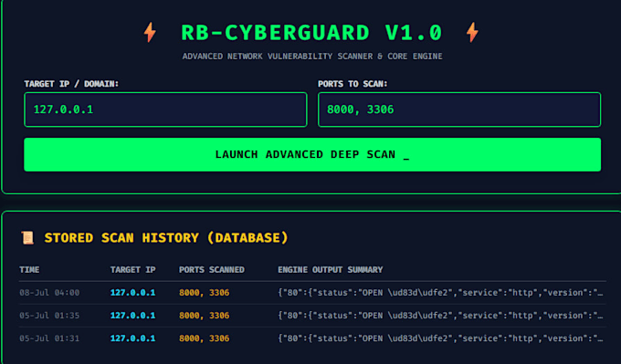The height and width of the screenshot is (364, 621).
Task: Click engine output summary of 05-Jul 01:35 scan
Action: tap(440, 316)
